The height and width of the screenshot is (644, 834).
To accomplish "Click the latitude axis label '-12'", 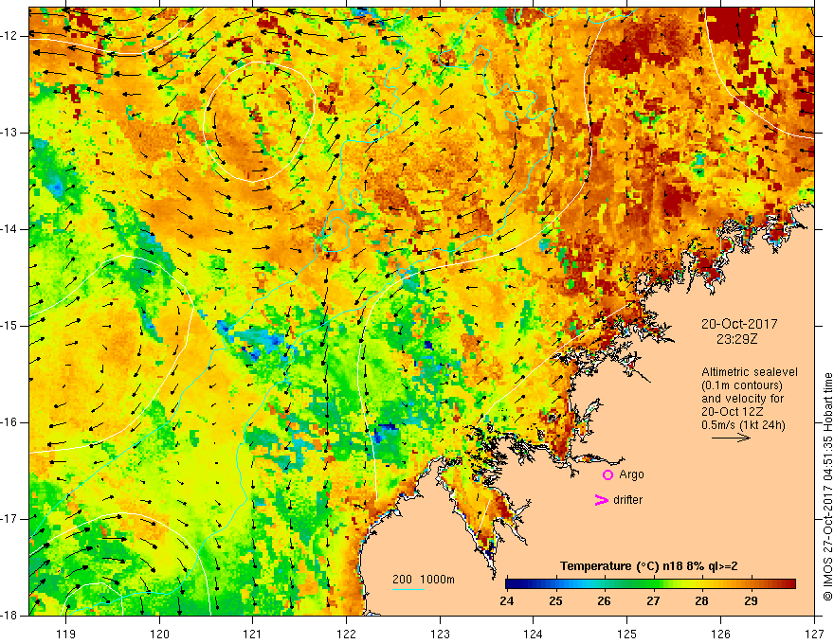I will pos(9,36).
